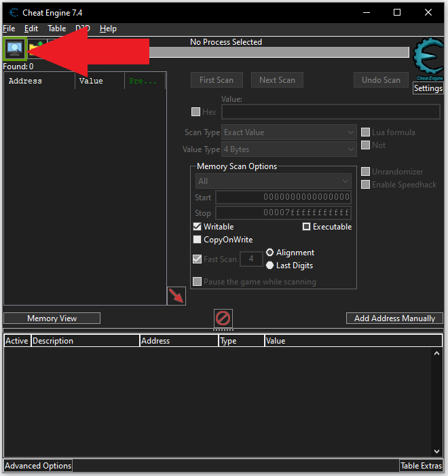The width and height of the screenshot is (448, 476).
Task: Open Memory View
Action: click(x=52, y=318)
